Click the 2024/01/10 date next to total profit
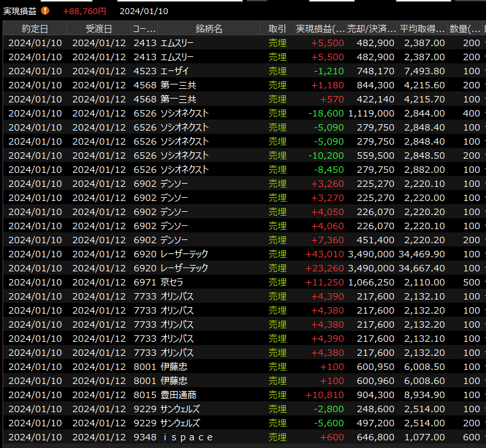This screenshot has width=486, height=448. [144, 11]
